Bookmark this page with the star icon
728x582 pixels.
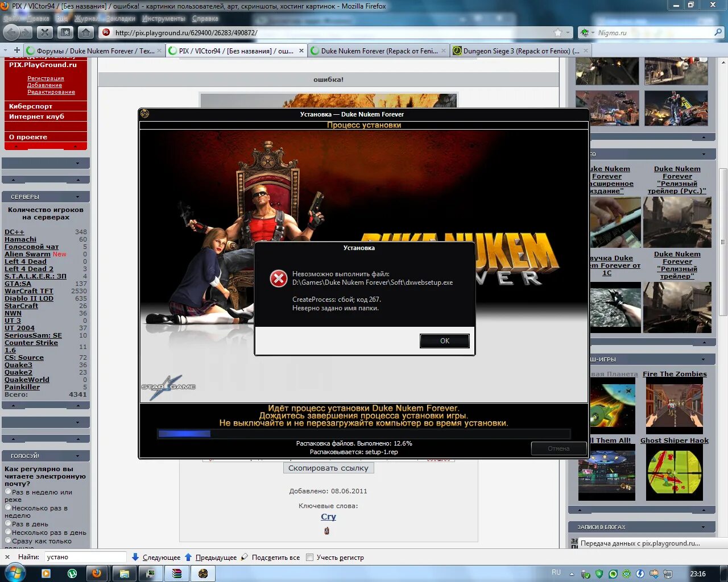[x=558, y=32]
